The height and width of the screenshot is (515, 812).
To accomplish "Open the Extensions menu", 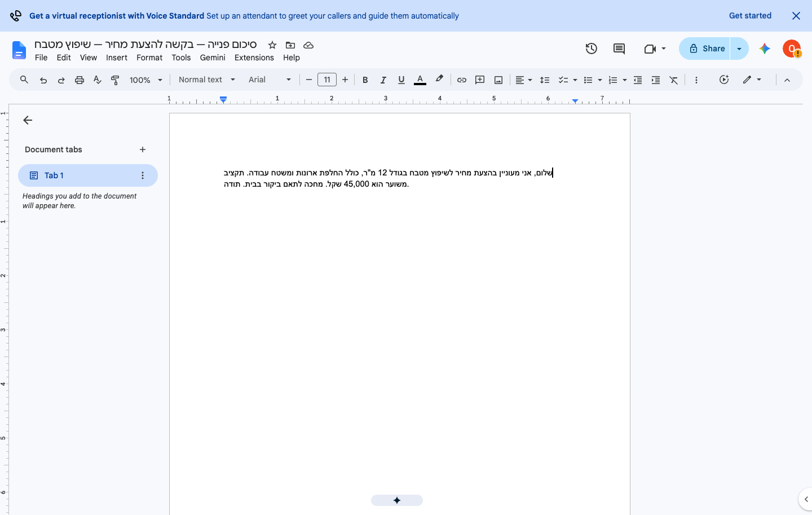I will tap(254, 58).
